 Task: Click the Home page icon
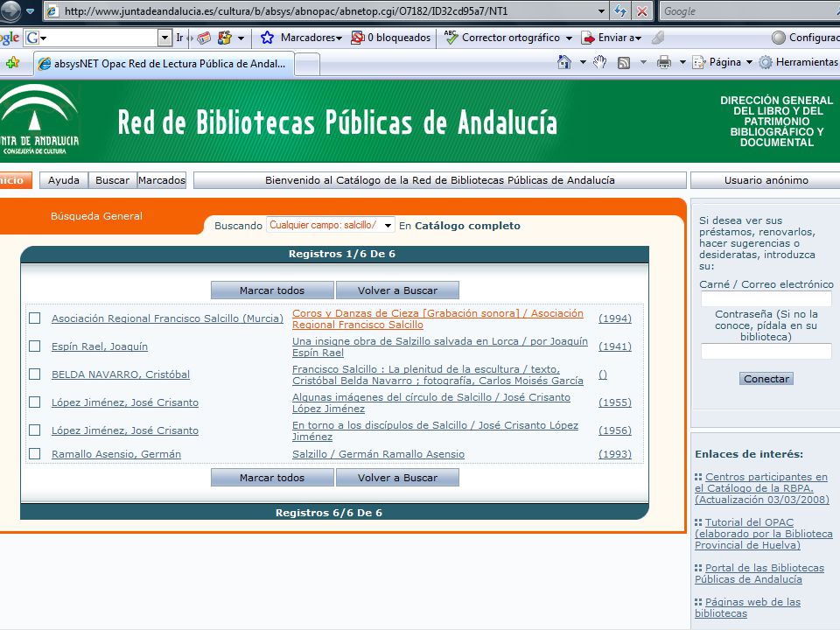(x=564, y=62)
